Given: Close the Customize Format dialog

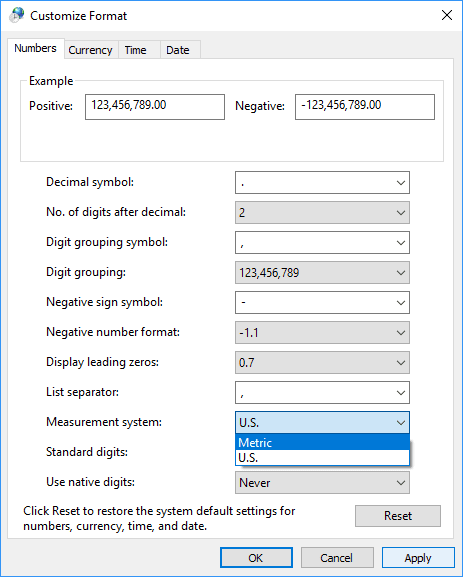Looking at the screenshot, I should point(447,15).
